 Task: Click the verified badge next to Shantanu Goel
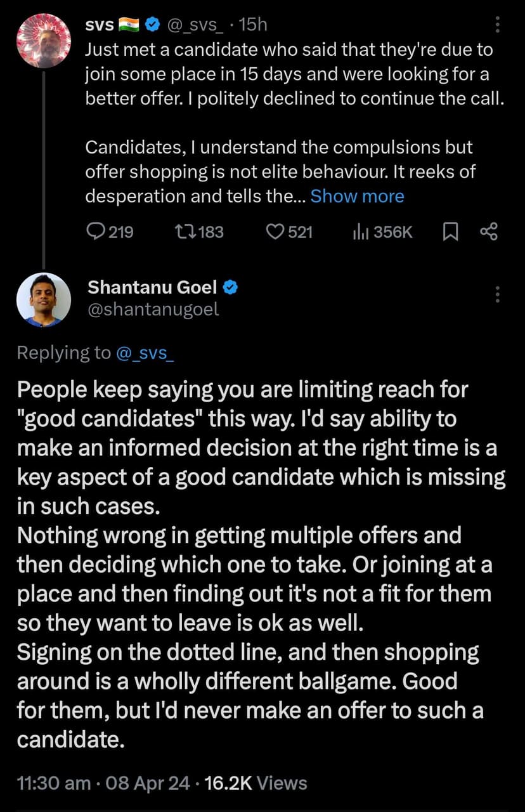231,287
